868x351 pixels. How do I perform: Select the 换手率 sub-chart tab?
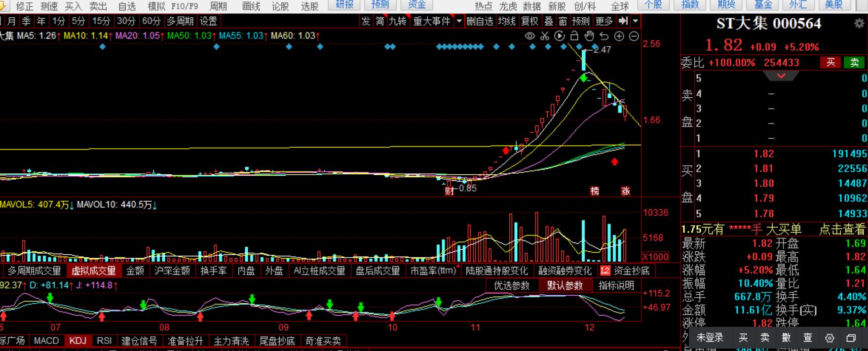214,271
